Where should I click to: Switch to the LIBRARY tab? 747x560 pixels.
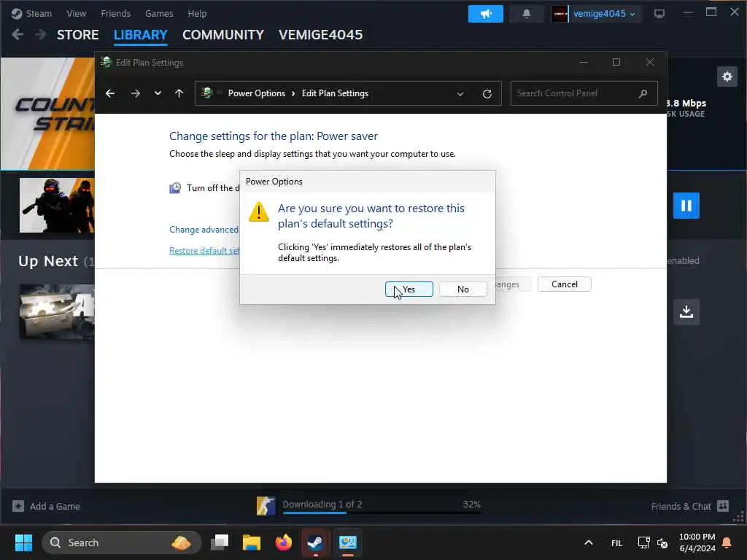pyautogui.click(x=141, y=35)
